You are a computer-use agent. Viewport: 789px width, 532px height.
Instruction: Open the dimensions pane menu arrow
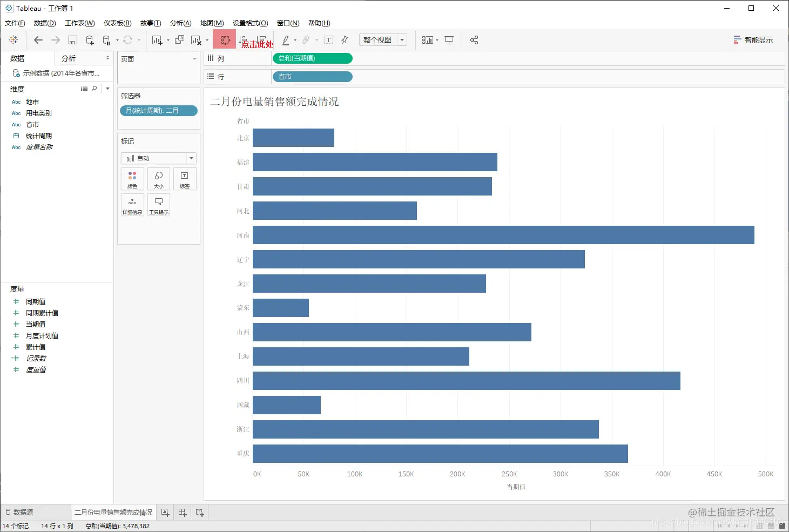point(107,88)
